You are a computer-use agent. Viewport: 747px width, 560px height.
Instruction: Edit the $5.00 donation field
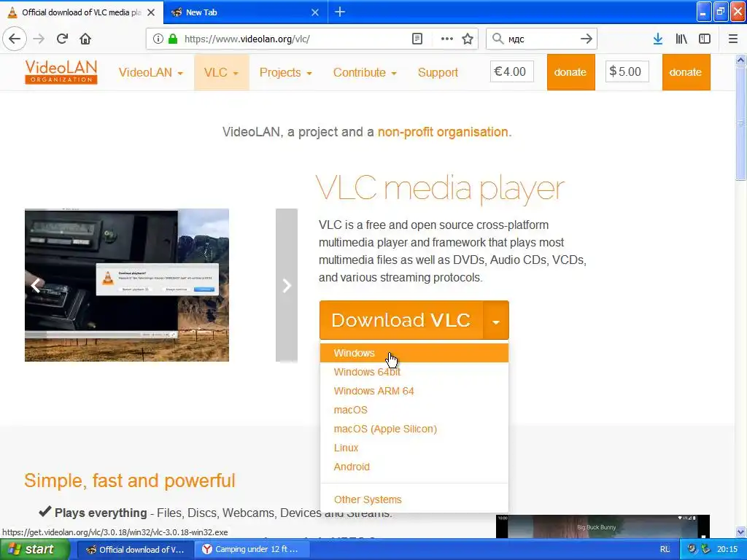(627, 71)
